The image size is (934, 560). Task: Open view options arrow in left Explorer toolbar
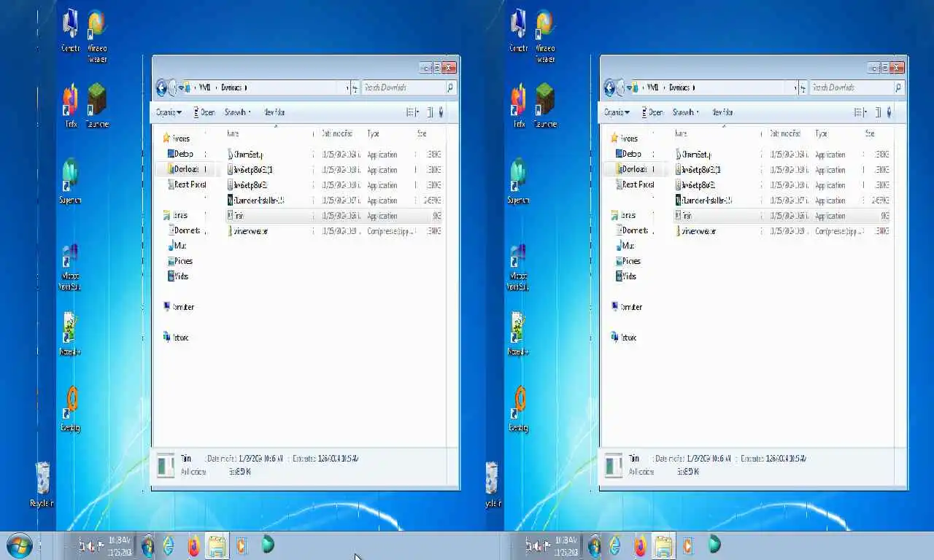[x=419, y=112]
